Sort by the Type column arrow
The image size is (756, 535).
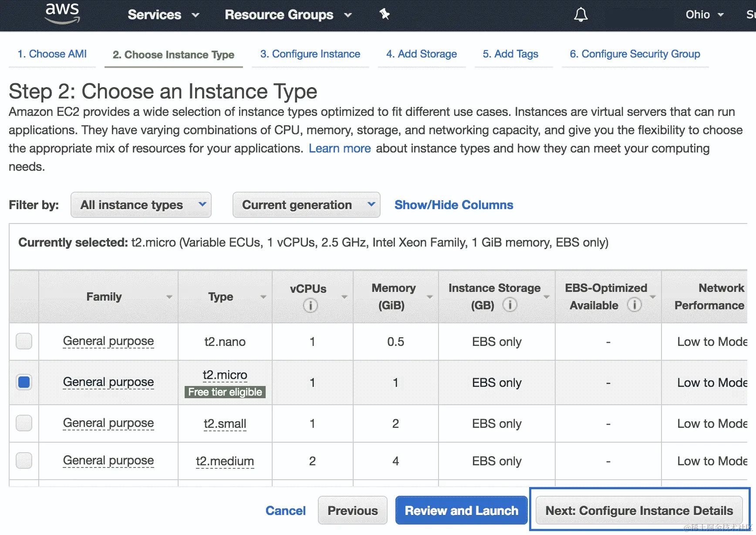pyautogui.click(x=263, y=297)
